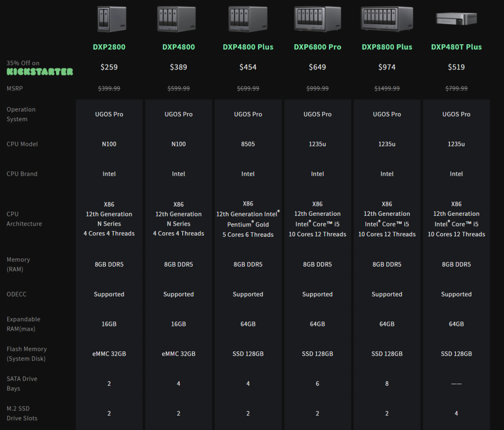Select the $649 Kickstarter price
Screen dimensions: 504x430
tap(317, 67)
